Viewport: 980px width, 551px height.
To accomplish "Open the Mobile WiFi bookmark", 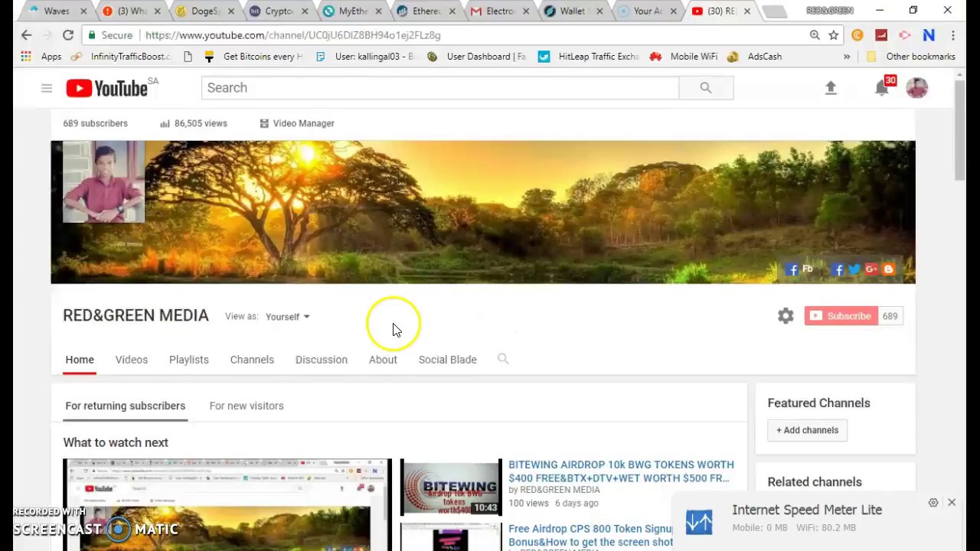I will pos(684,57).
